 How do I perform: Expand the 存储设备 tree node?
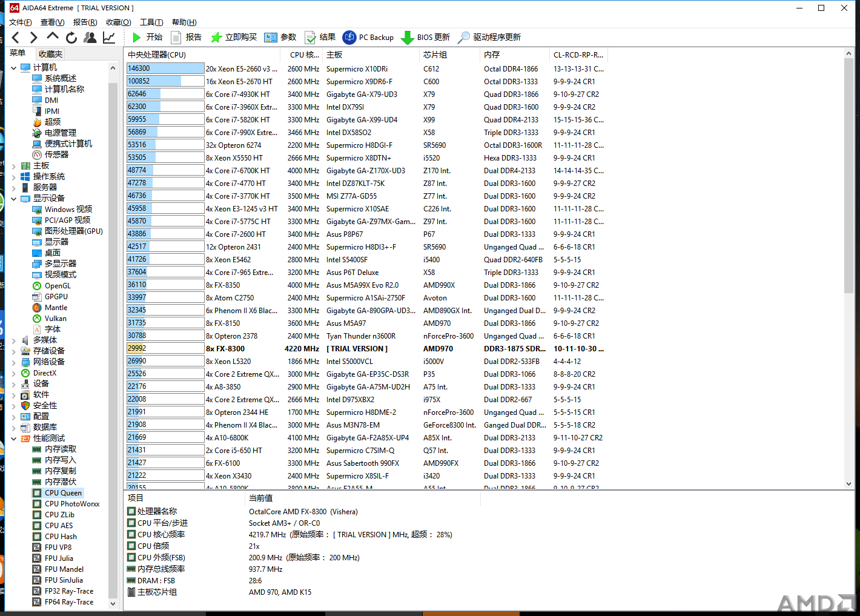pos(13,351)
